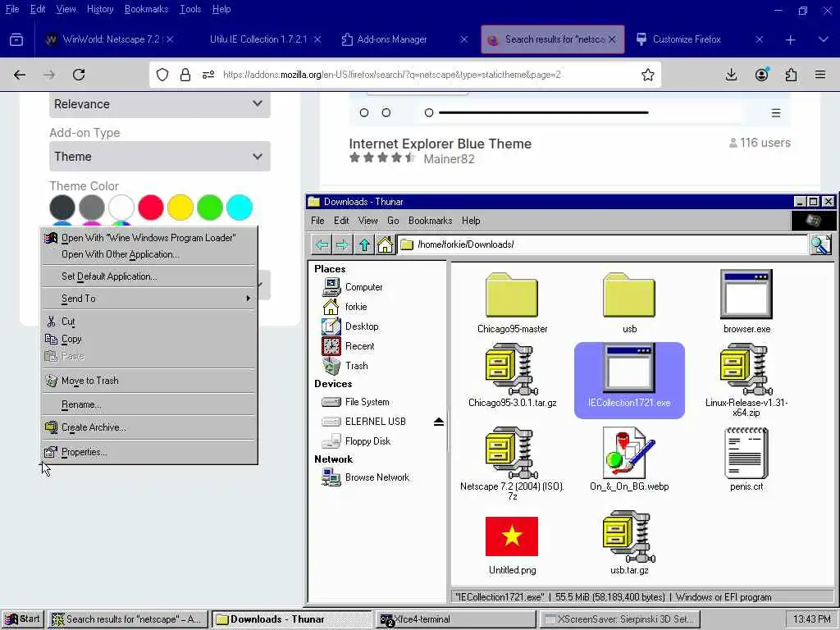Go to parent folder in Thunar

point(364,244)
